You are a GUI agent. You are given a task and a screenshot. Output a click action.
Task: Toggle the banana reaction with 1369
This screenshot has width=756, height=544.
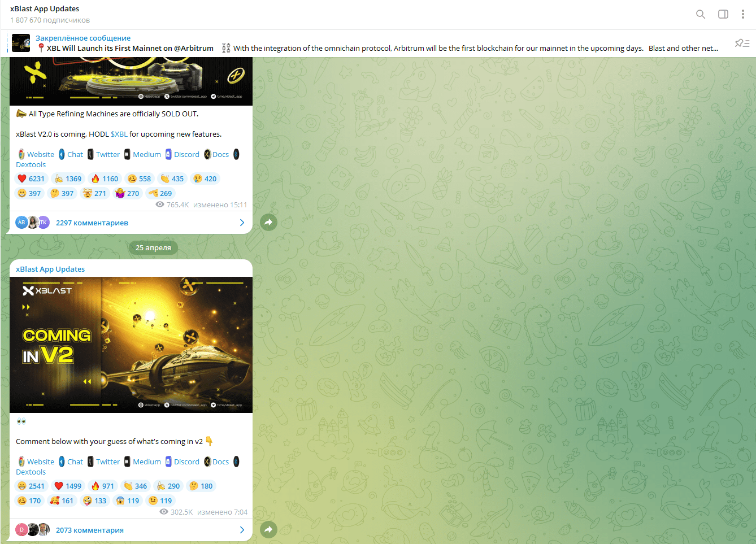(68, 179)
